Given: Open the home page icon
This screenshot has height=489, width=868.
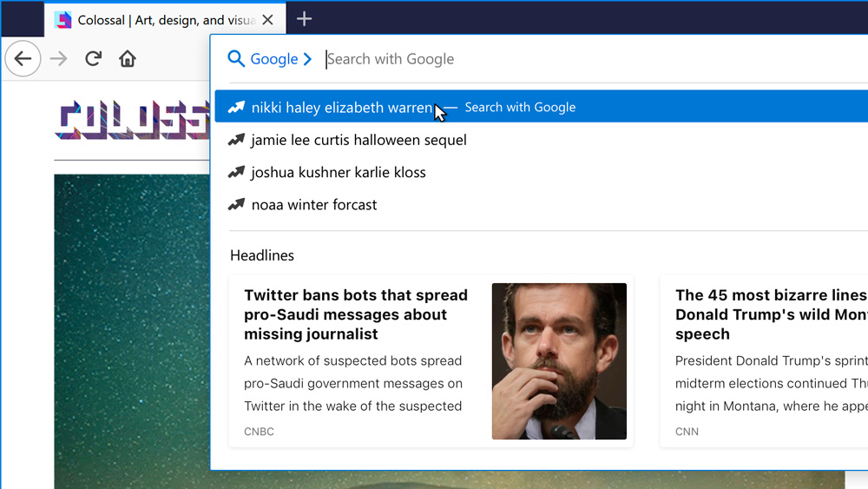Looking at the screenshot, I should 128,59.
